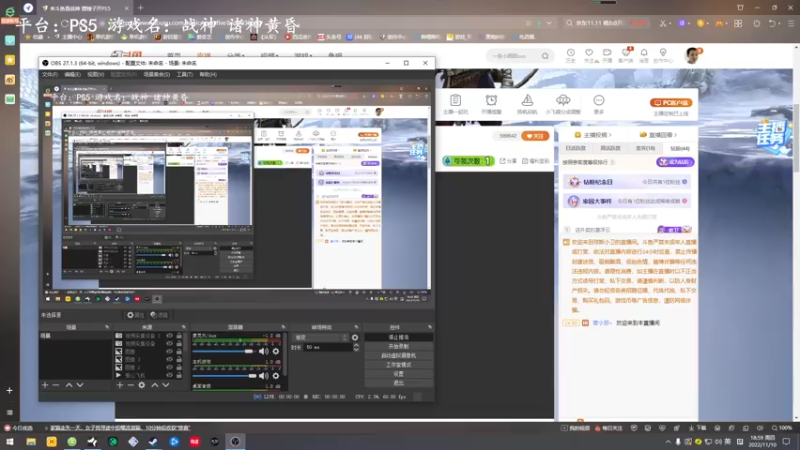
Task: Enable 工作室模式 studio mode
Action: coord(398,365)
